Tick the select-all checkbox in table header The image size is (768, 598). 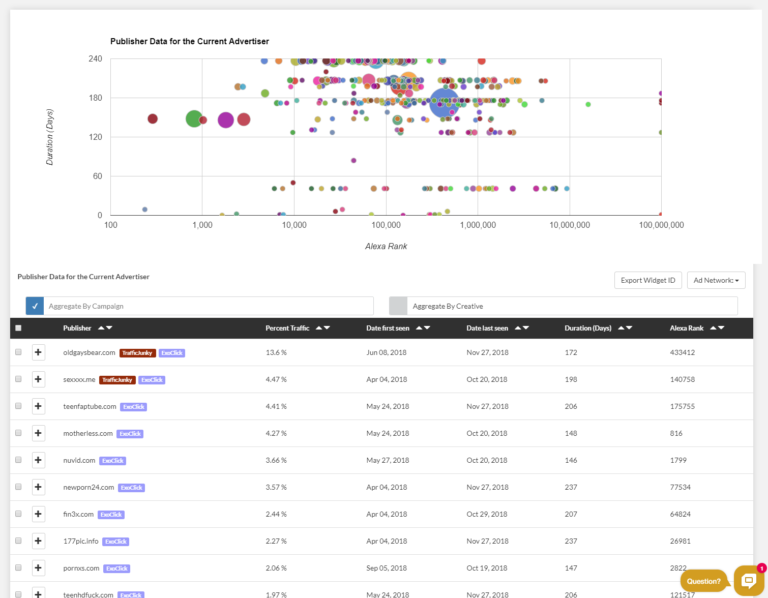(18, 328)
